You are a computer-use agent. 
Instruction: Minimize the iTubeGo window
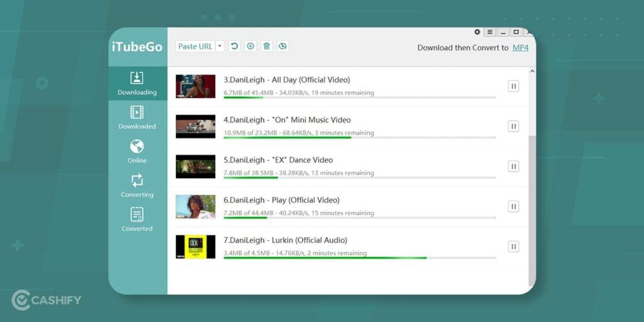point(502,32)
